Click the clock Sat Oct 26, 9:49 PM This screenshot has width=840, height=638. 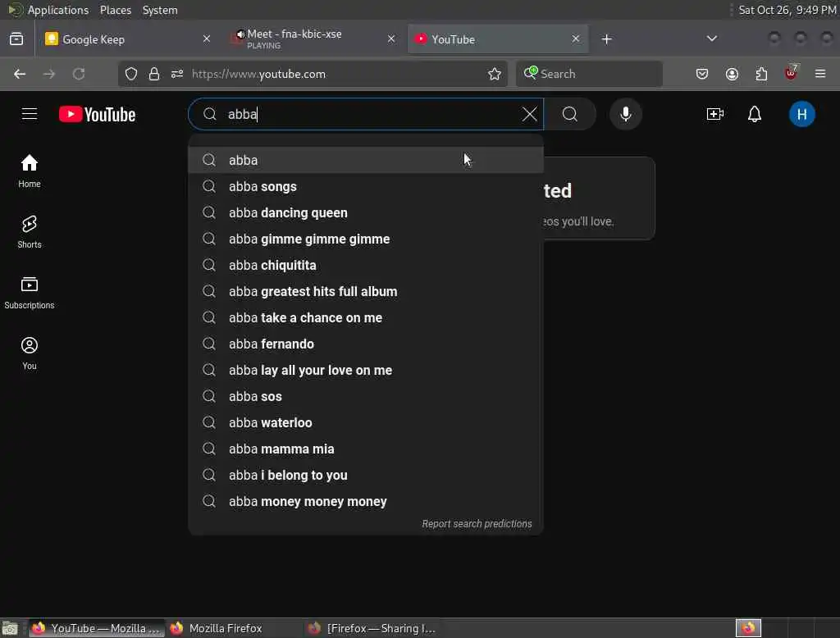point(787,10)
